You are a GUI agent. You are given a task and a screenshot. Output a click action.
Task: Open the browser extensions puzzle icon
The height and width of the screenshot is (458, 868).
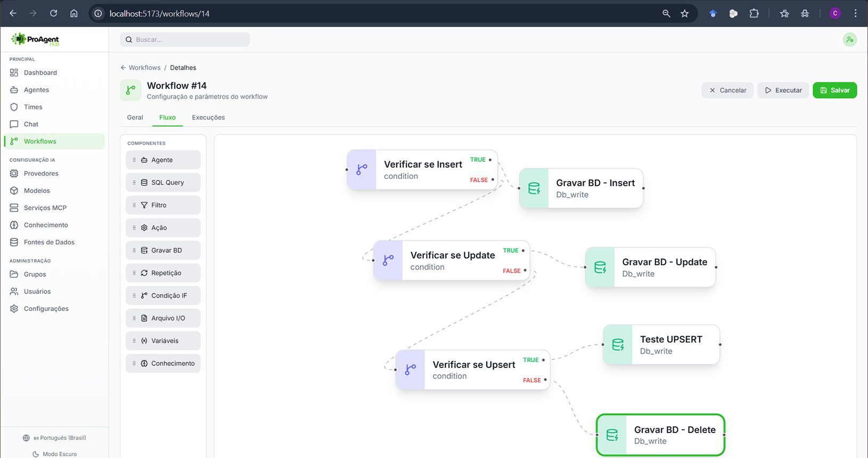pyautogui.click(x=754, y=13)
